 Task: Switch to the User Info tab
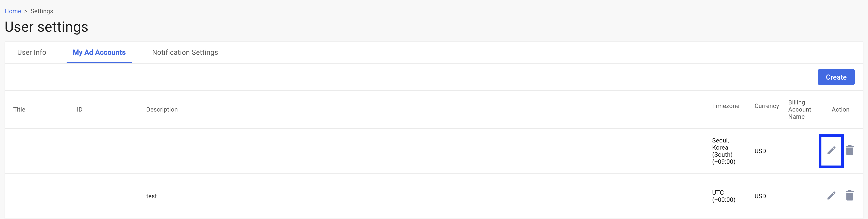point(32,52)
